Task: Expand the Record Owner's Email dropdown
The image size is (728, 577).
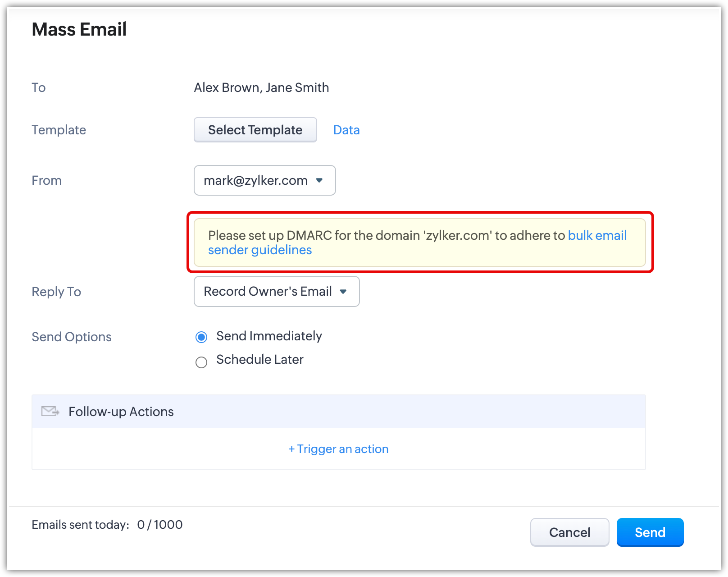Action: coord(276,292)
